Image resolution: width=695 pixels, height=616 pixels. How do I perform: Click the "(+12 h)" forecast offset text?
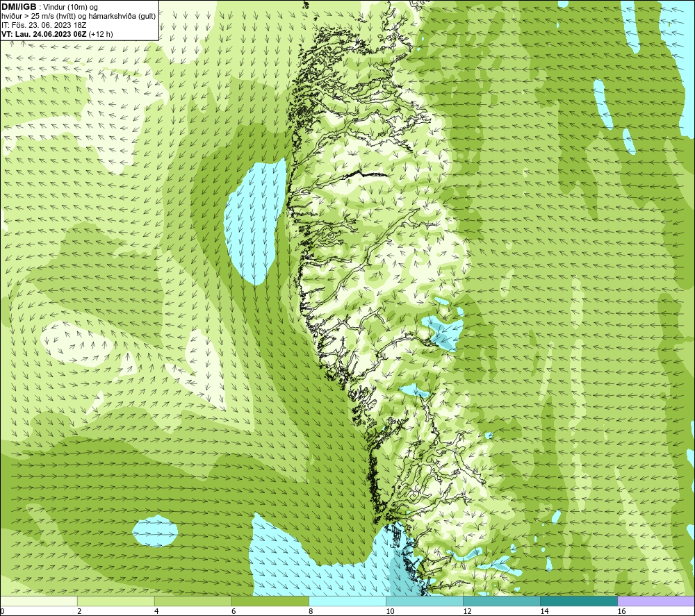click(101, 34)
